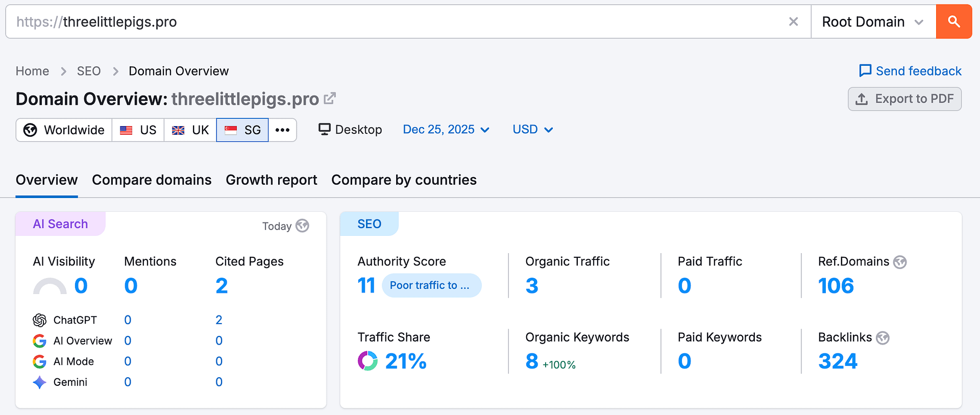Screen dimensions: 980x415
Task: Select the Worldwide database toggle
Action: [x=64, y=130]
